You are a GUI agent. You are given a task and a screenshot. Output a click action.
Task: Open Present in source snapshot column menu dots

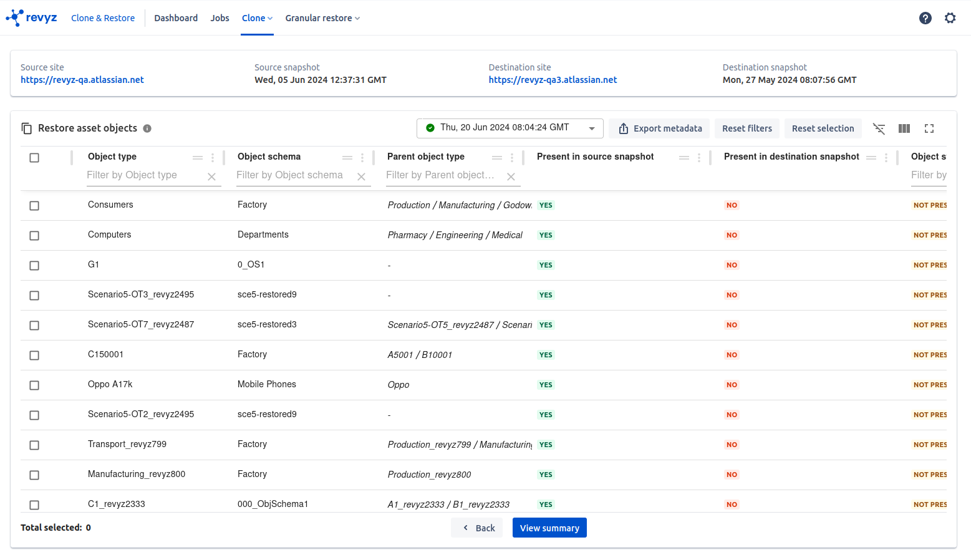[699, 158]
